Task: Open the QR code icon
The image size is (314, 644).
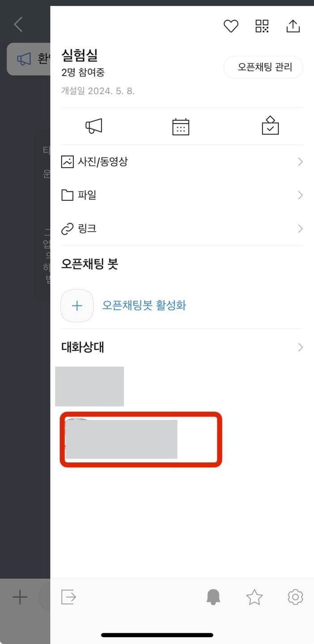Action: (x=262, y=26)
